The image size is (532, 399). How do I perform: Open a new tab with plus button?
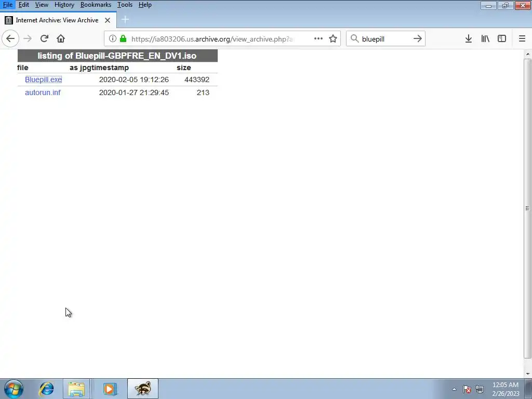pyautogui.click(x=125, y=20)
